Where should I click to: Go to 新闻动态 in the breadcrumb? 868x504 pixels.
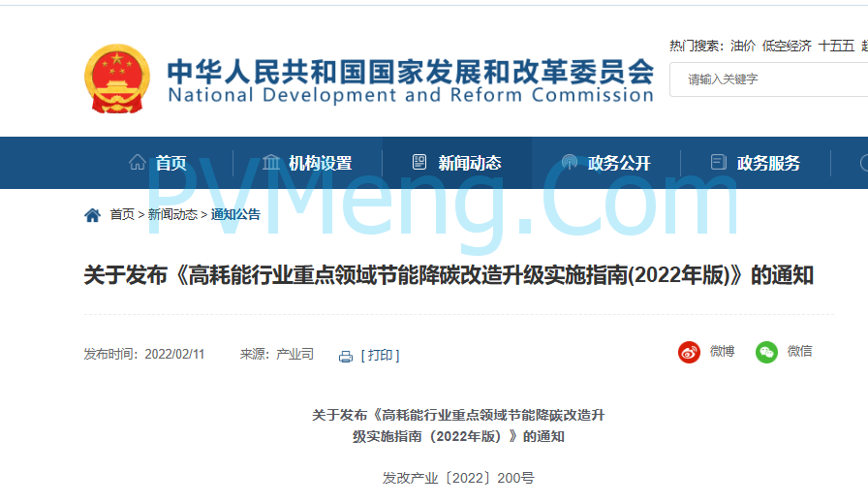[x=172, y=214]
